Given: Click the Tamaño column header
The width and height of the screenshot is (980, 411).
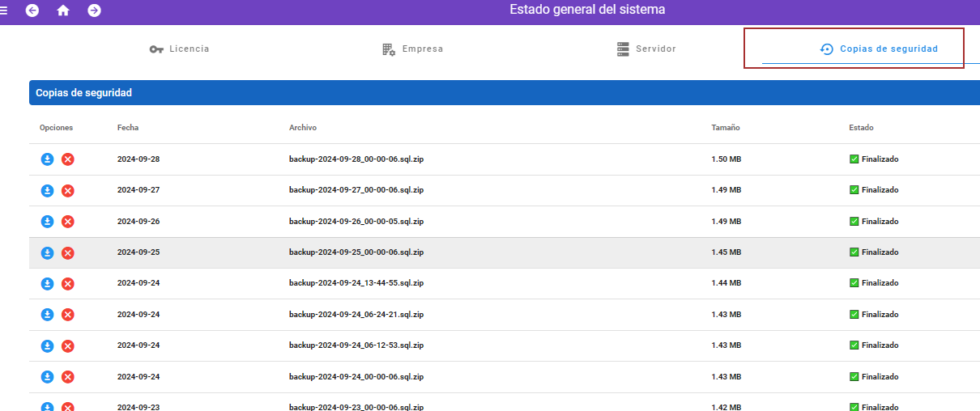Looking at the screenshot, I should 726,128.
